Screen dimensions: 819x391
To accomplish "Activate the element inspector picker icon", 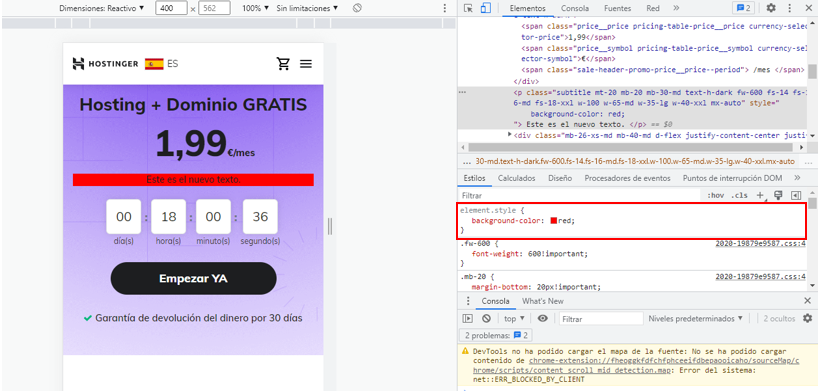I will [x=468, y=8].
